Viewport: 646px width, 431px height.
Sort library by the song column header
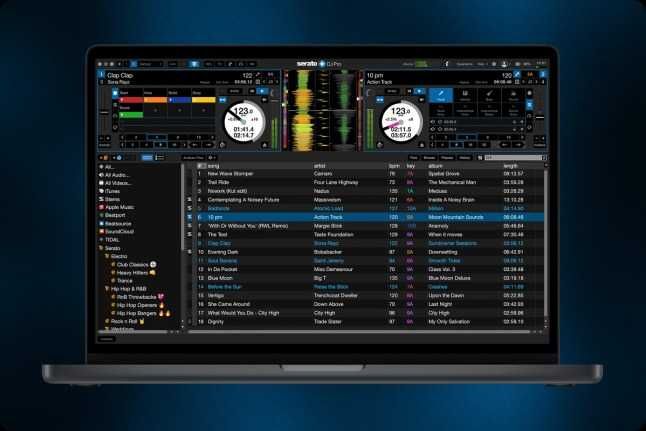click(213, 166)
